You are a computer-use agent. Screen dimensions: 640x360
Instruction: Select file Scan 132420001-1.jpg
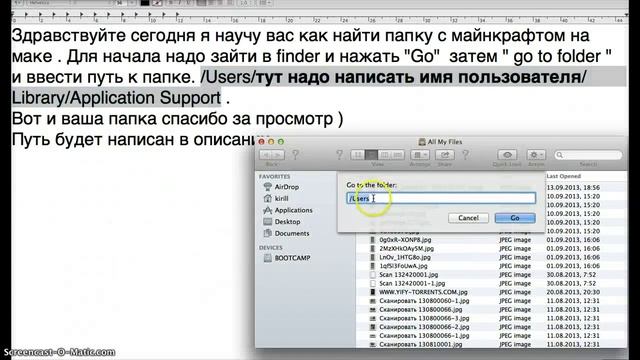[412, 283]
